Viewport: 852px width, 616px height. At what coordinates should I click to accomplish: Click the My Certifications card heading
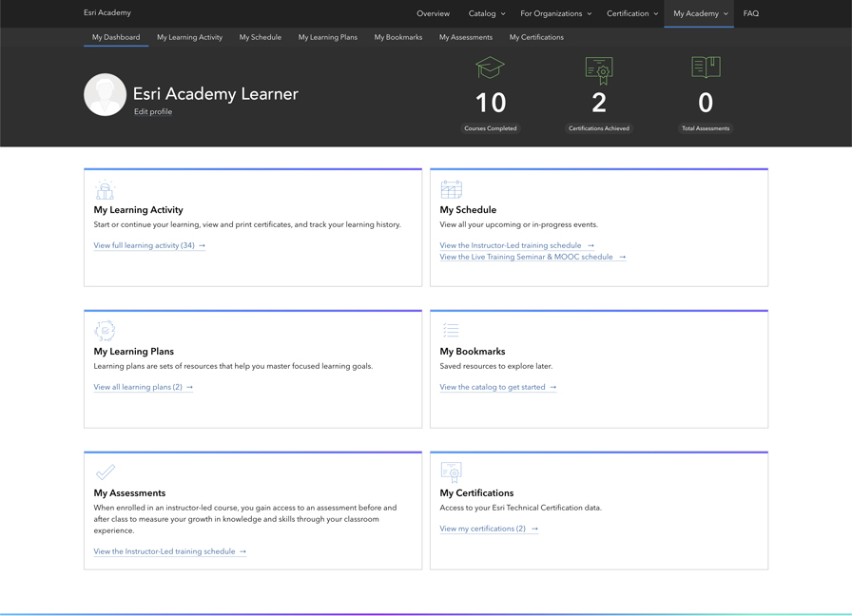click(x=476, y=493)
